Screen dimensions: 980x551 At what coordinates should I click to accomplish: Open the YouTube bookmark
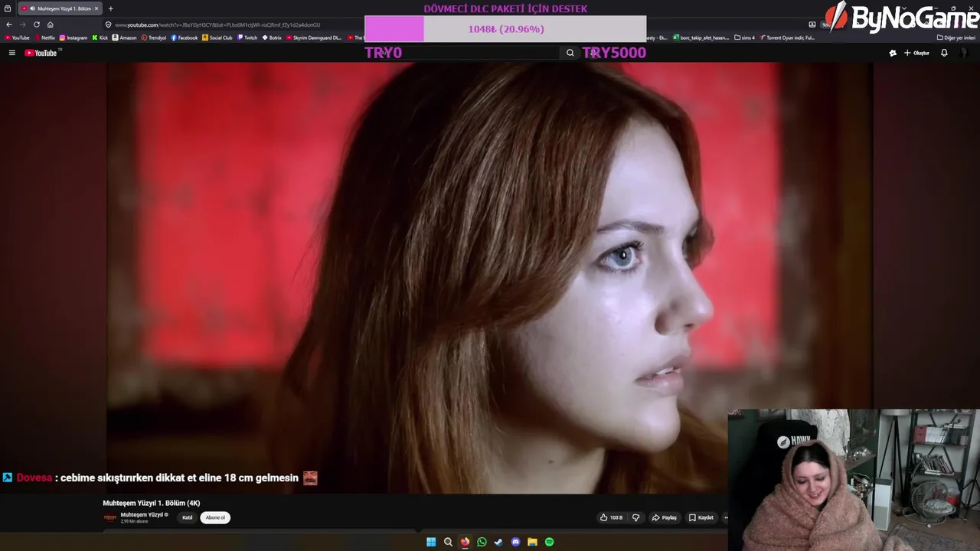(x=17, y=37)
